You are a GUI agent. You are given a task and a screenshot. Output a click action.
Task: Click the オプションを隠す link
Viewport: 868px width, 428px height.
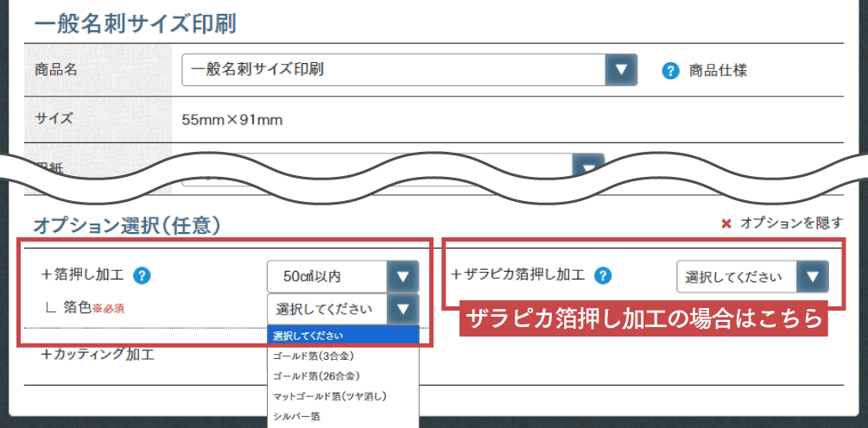pos(791,223)
